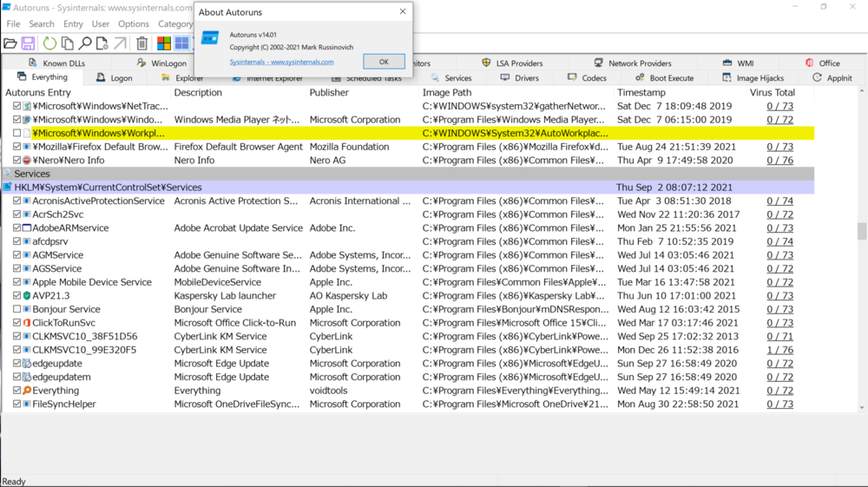Switch to the AppInit tab
The image size is (868, 487).
pyautogui.click(x=832, y=78)
